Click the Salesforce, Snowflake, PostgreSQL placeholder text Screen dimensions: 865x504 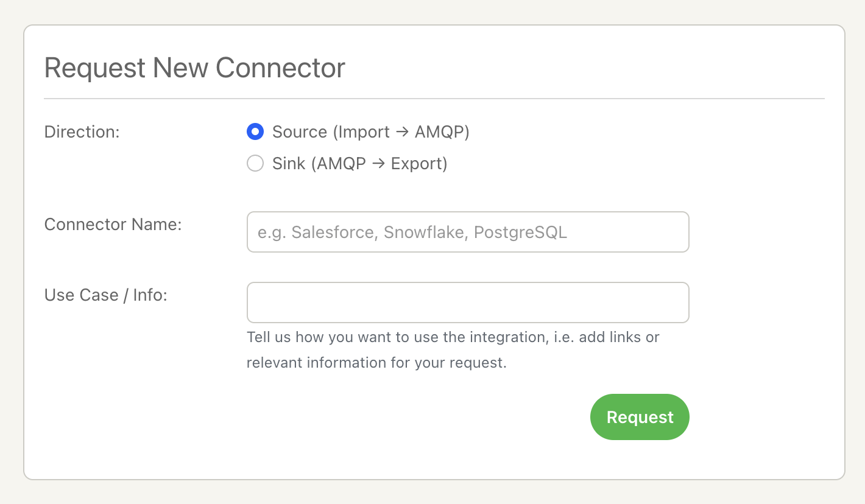tap(412, 233)
